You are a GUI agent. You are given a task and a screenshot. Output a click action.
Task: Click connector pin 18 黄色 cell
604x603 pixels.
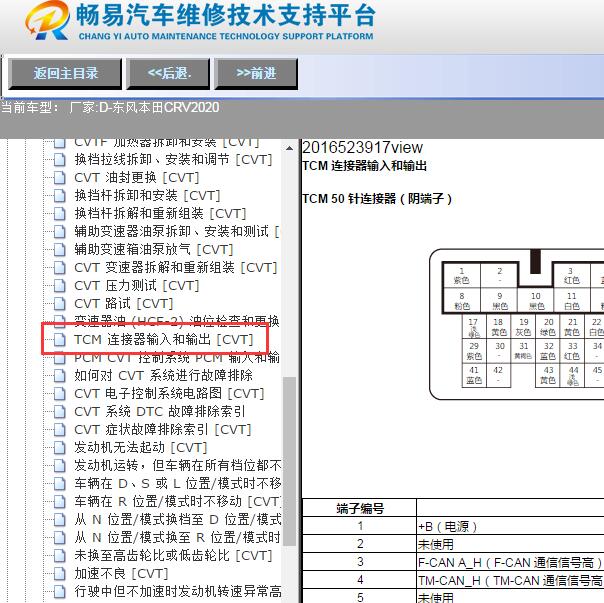498,327
